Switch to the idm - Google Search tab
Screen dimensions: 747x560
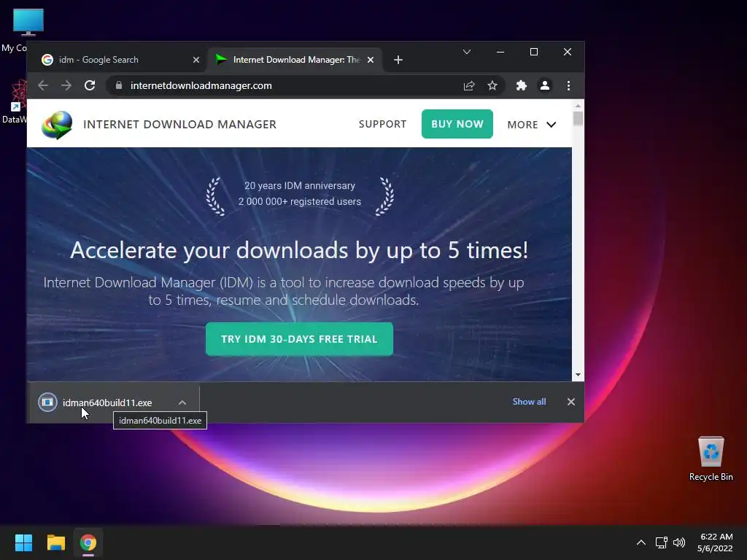coord(117,60)
